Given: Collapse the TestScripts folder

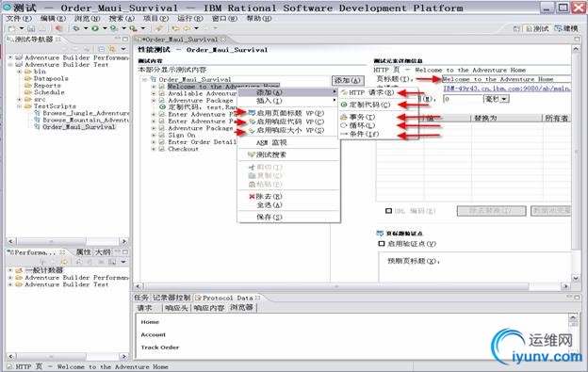Looking at the screenshot, I should click(x=19, y=106).
